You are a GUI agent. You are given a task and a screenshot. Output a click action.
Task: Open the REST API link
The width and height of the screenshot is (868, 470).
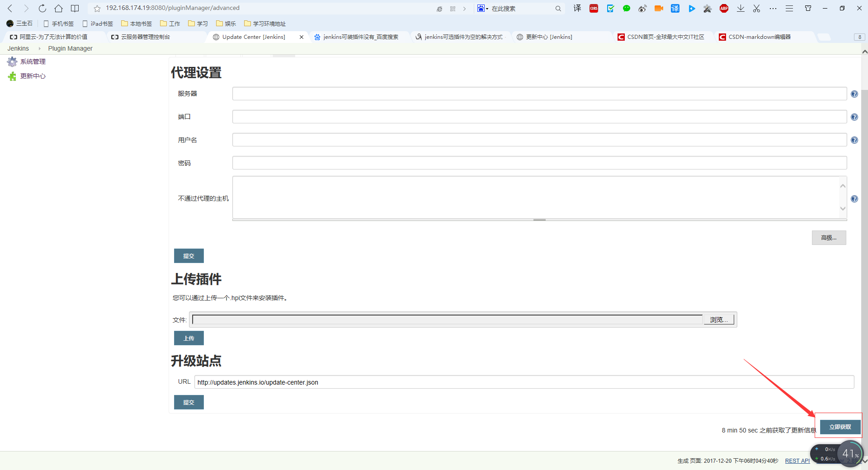tap(797, 461)
